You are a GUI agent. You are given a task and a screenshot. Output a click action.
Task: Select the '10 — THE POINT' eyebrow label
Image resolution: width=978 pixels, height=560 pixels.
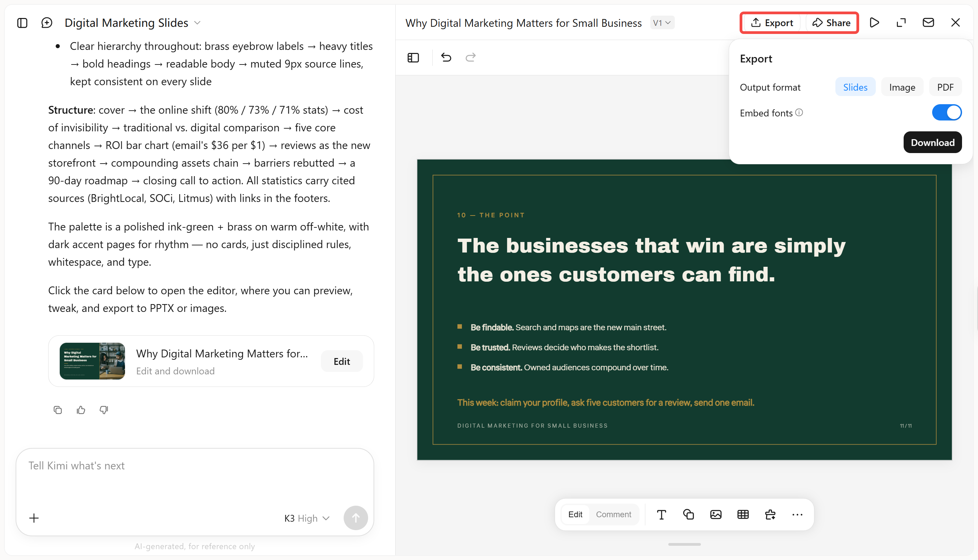[x=491, y=216]
